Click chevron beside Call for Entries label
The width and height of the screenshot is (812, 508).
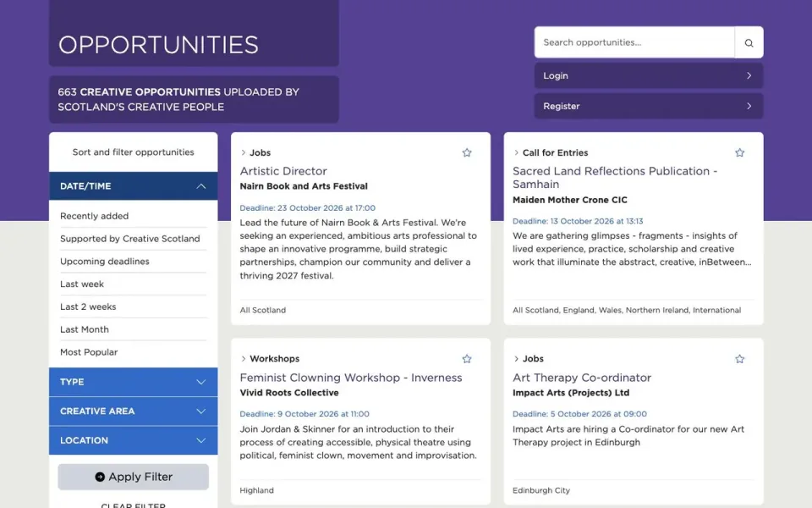coord(516,152)
